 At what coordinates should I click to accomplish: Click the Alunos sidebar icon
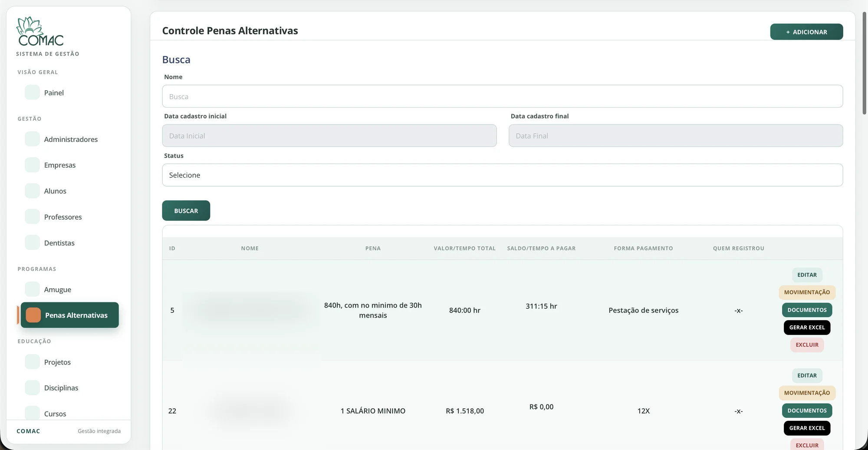32,191
